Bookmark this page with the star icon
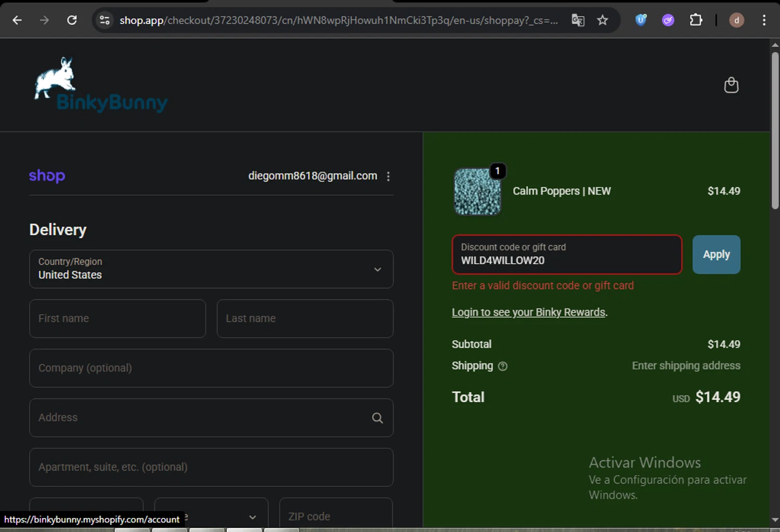The image size is (780, 532). (x=603, y=20)
